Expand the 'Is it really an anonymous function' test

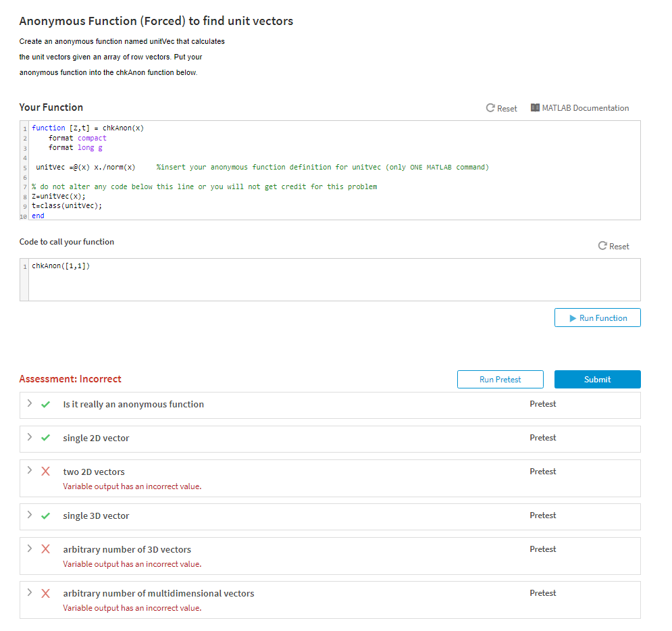[30, 403]
